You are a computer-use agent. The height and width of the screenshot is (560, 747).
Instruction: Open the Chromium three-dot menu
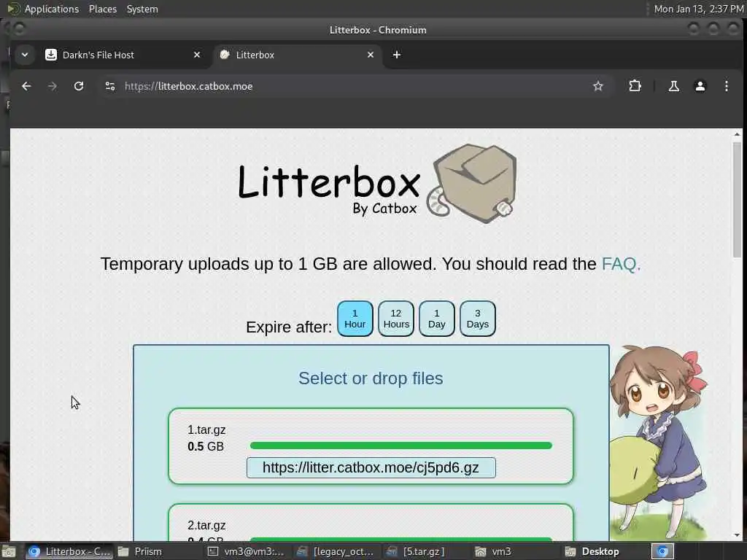click(726, 86)
